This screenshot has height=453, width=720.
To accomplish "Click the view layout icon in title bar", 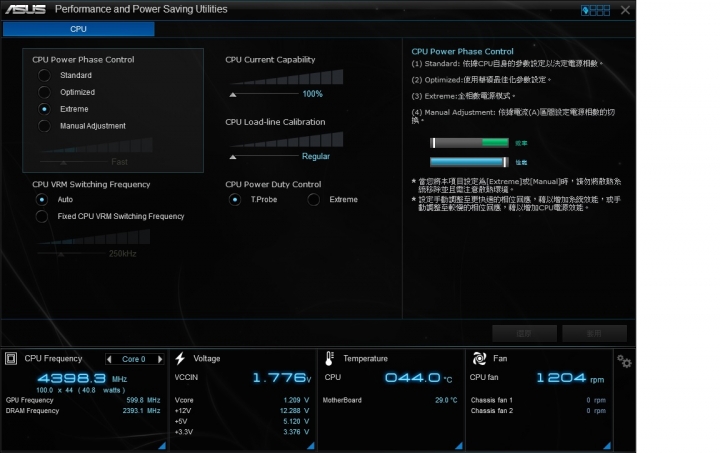I will tap(596, 10).
